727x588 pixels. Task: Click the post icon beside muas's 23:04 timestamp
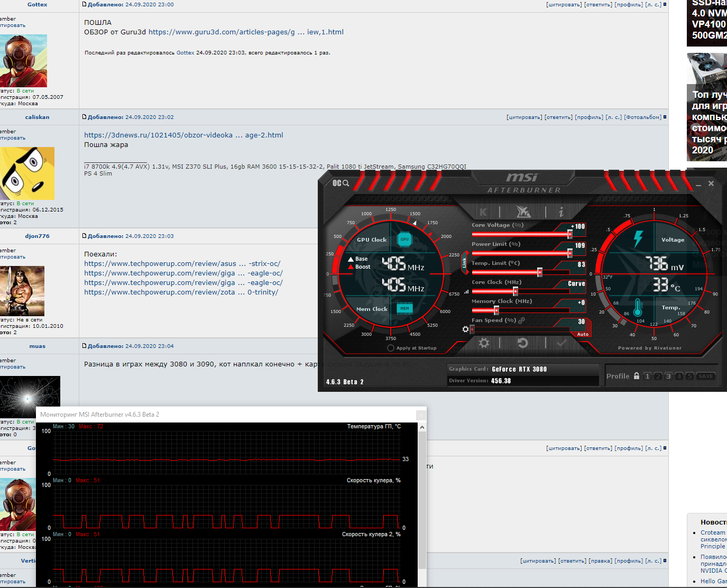click(84, 346)
